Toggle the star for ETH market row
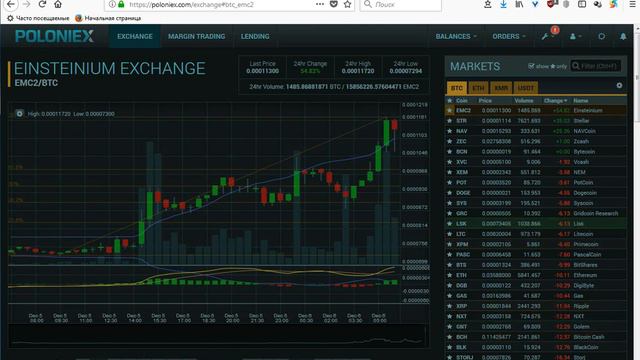 coord(449,275)
